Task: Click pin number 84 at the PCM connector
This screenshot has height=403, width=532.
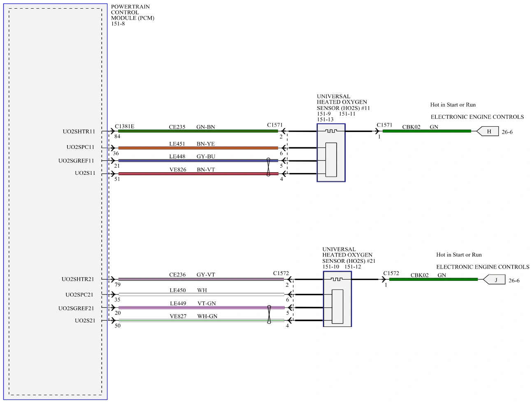Action: click(117, 137)
